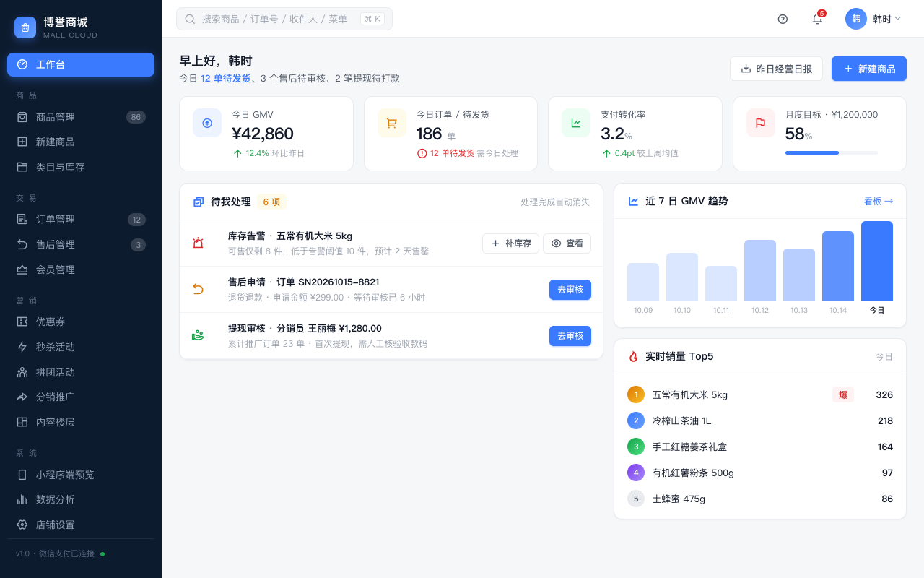This screenshot has height=578, width=924.
Task: Click the blue 新建商品 button
Action: pos(869,69)
